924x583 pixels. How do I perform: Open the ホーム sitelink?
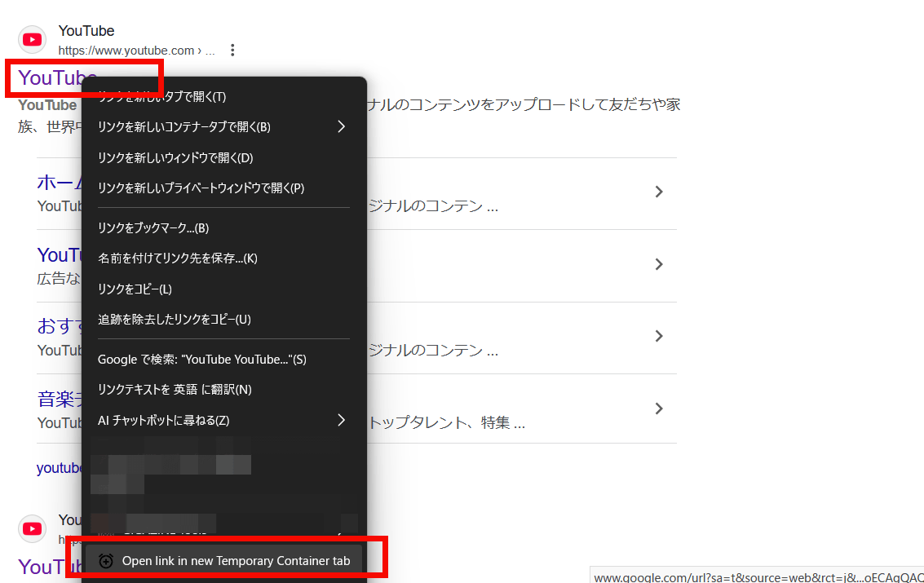tap(58, 181)
